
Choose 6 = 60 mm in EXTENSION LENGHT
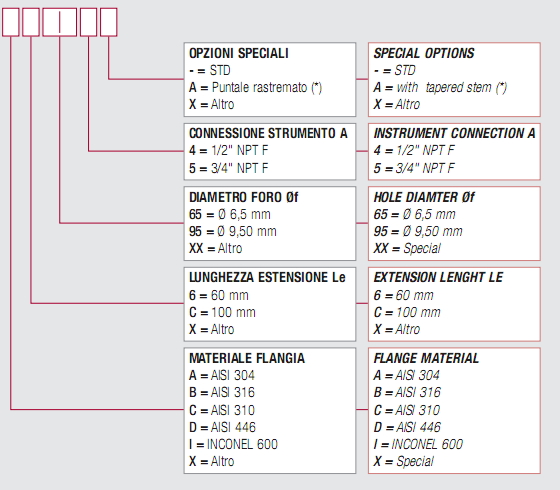click(404, 295)
